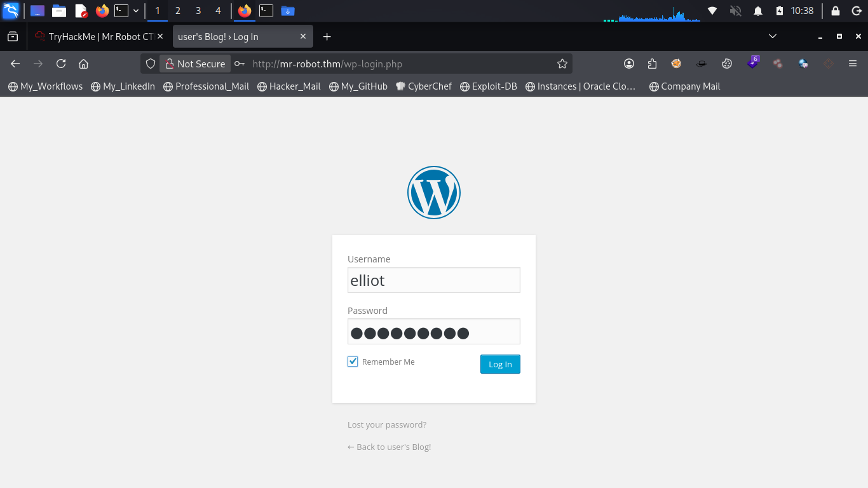Switch to workspace 1
This screenshot has height=488, width=868.
[x=158, y=11]
